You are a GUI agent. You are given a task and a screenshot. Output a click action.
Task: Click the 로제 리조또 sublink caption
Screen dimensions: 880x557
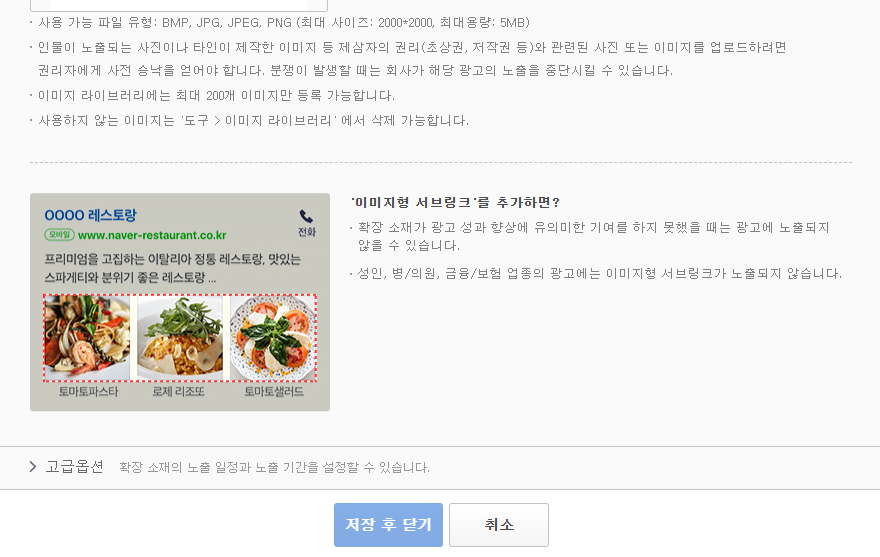tap(178, 391)
